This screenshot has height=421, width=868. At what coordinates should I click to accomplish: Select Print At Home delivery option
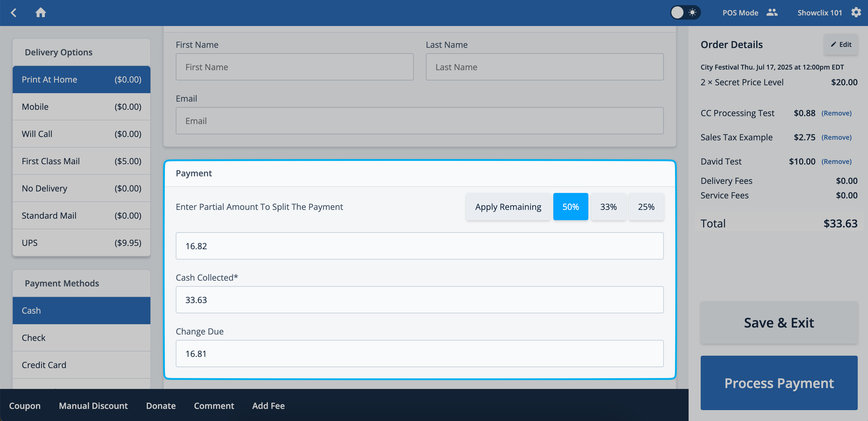click(81, 80)
